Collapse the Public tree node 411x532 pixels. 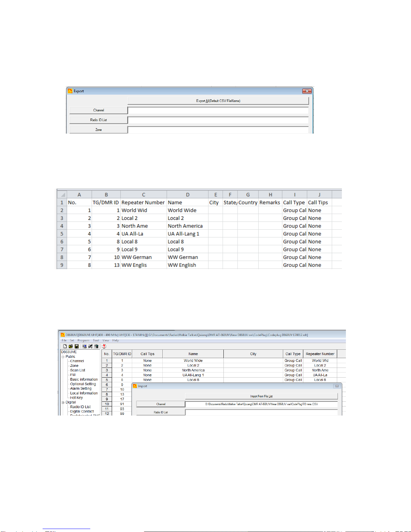pyautogui.click(x=63, y=357)
